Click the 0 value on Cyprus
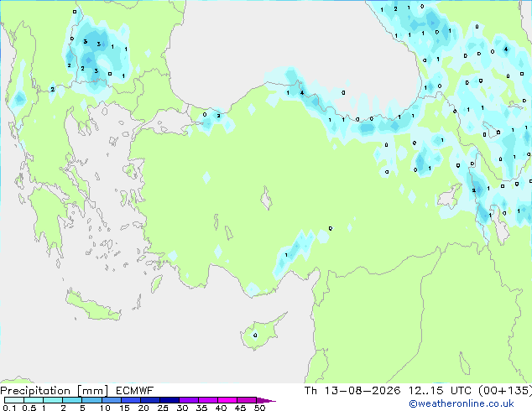Screen dimensions: 532x411 [255, 336]
